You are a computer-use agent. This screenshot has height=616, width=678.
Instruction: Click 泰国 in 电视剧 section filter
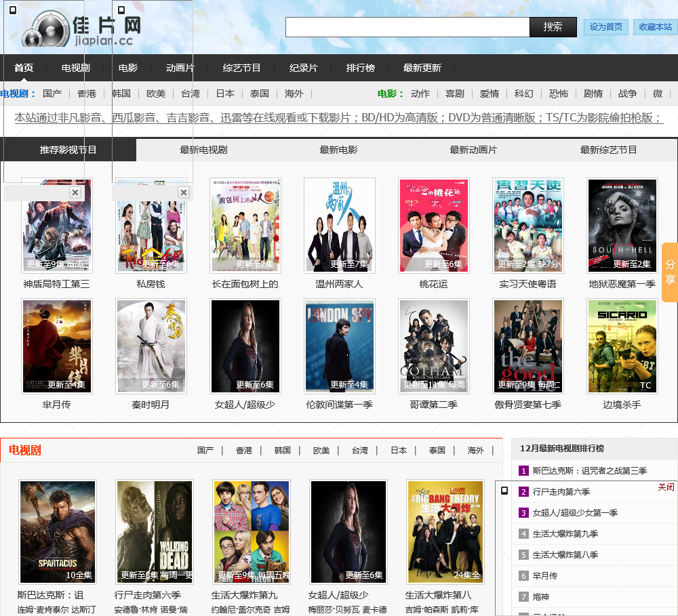tap(437, 451)
